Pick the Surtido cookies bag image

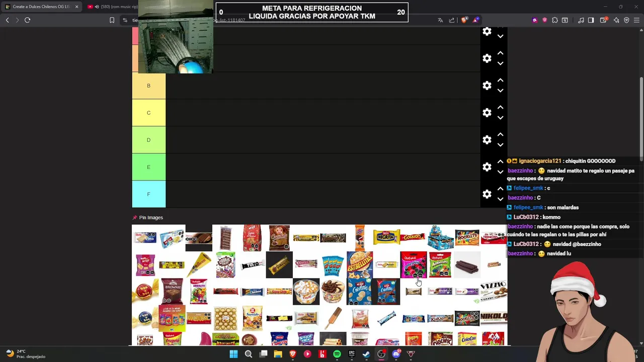(252, 319)
